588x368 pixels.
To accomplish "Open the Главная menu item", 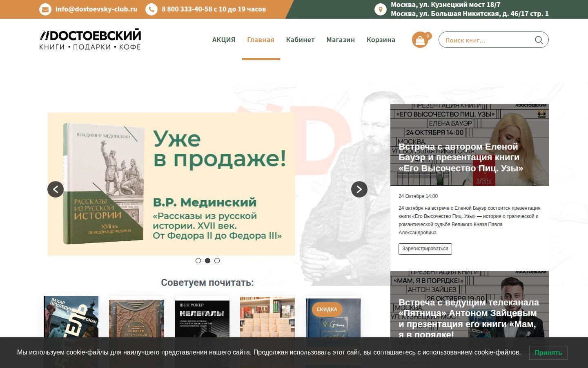I will point(261,40).
